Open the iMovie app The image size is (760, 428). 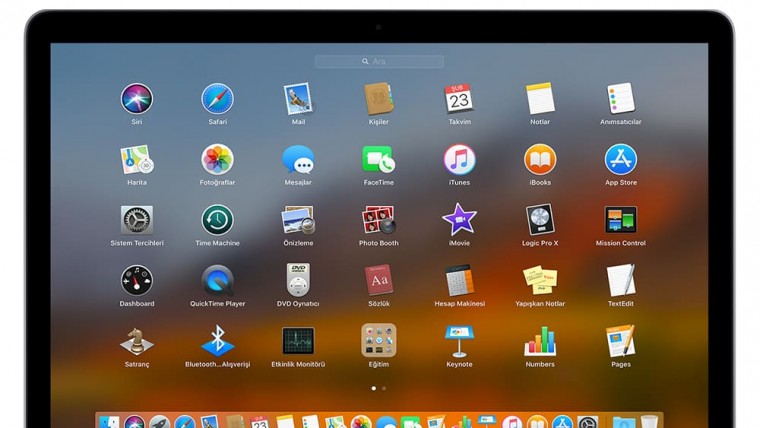tap(459, 220)
